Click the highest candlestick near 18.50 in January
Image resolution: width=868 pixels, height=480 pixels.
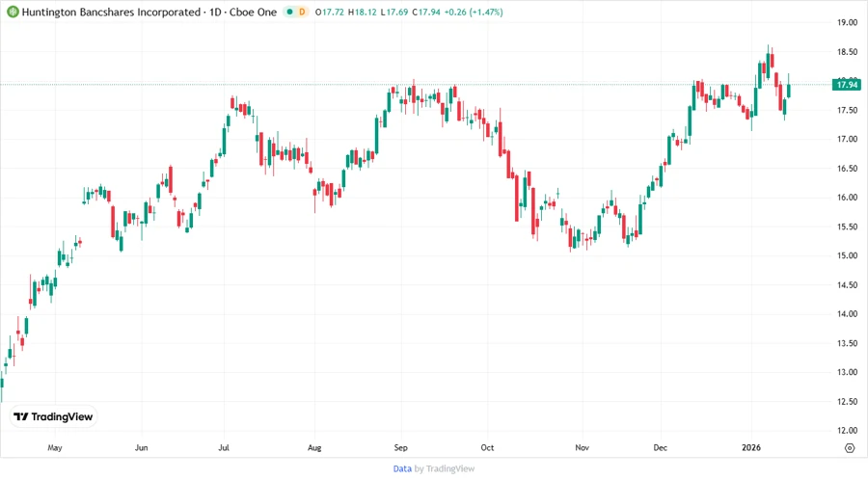tap(768, 65)
